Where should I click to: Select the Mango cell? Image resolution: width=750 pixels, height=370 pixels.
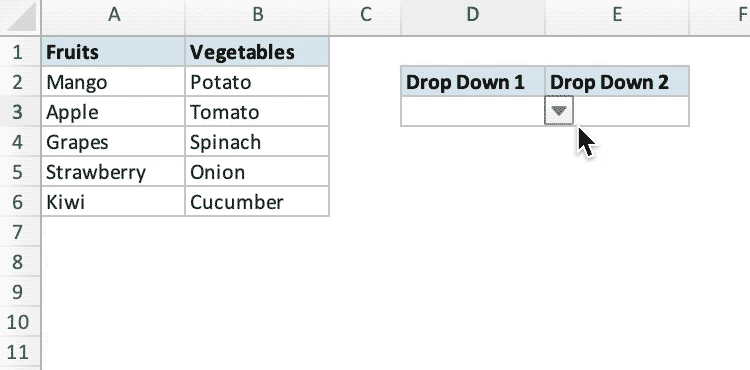click(x=113, y=82)
